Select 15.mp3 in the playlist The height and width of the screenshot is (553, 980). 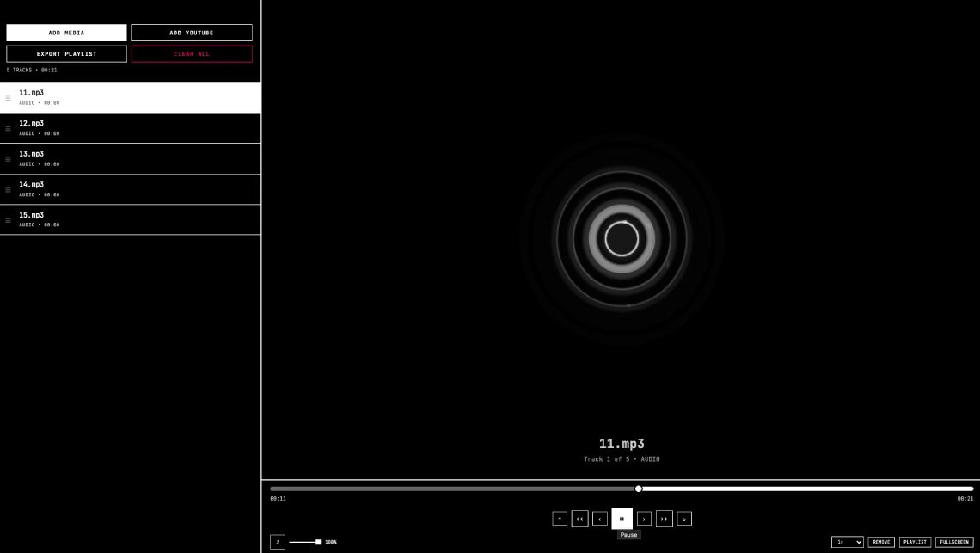pos(129,219)
